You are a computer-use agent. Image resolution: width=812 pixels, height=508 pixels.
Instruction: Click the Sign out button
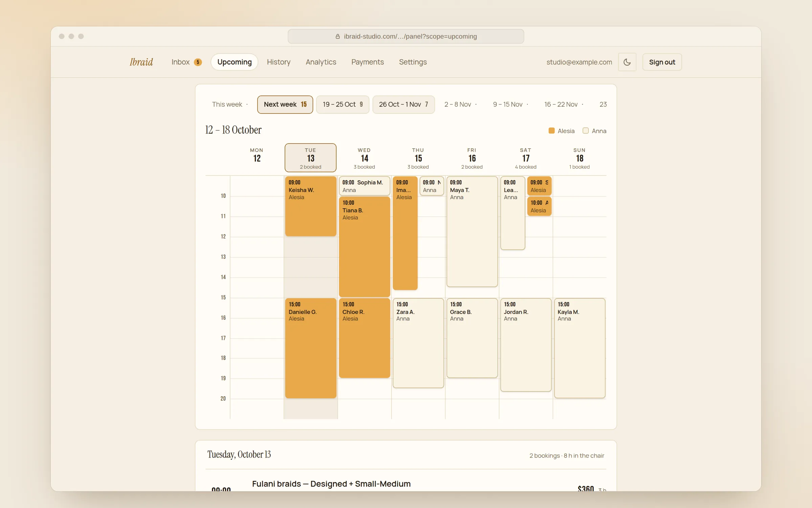(x=662, y=62)
